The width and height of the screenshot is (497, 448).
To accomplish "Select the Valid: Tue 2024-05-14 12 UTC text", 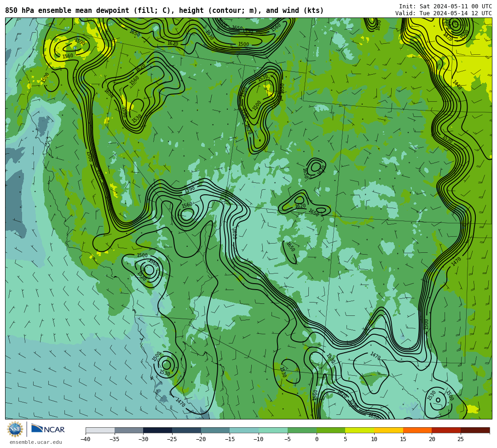I will tap(444, 13).
